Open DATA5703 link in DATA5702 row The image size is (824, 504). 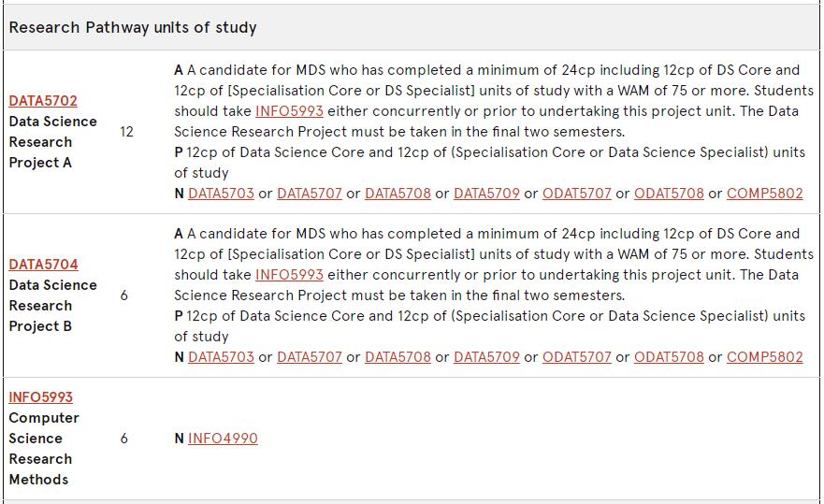coord(222,193)
